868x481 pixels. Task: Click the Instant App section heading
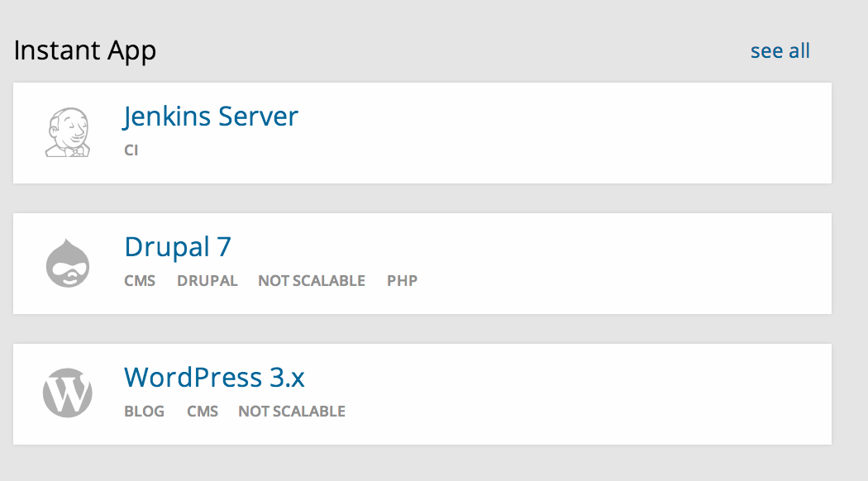coord(85,51)
